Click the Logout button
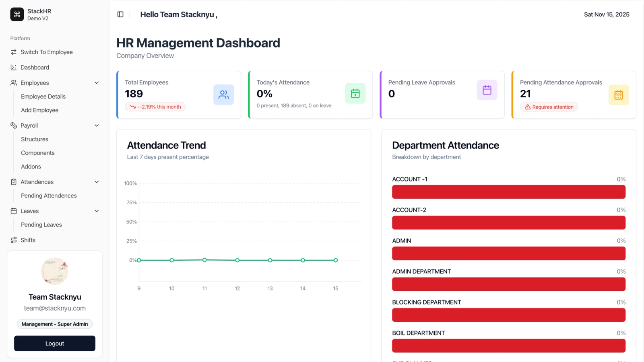Image resolution: width=644 pixels, height=362 pixels. 55,343
